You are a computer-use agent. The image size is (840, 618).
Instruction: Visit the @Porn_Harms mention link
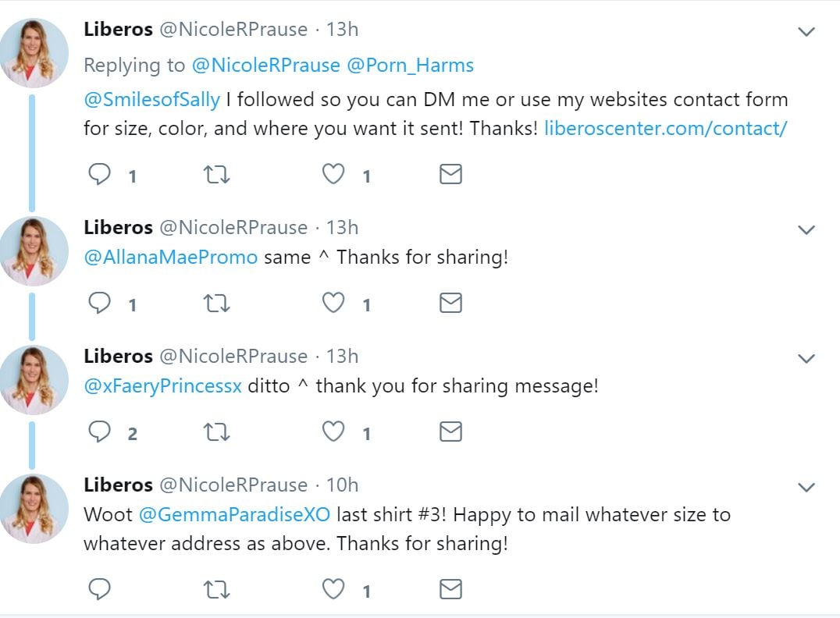point(410,66)
